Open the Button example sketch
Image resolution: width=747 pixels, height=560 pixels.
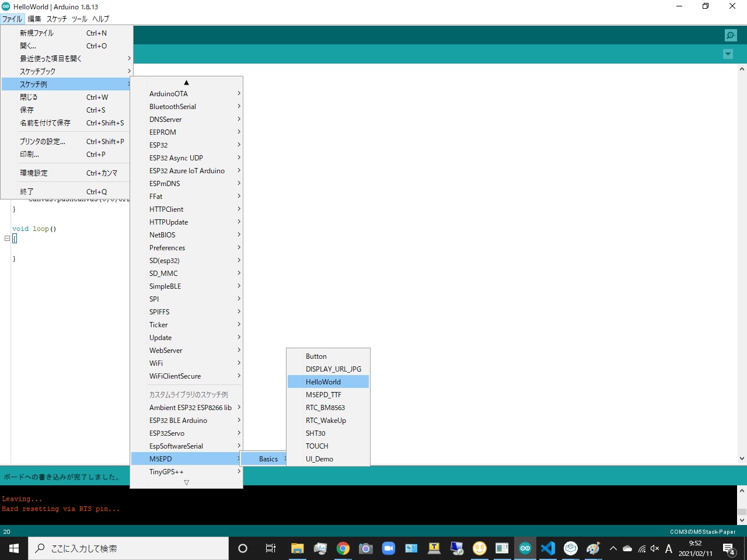tap(328, 356)
